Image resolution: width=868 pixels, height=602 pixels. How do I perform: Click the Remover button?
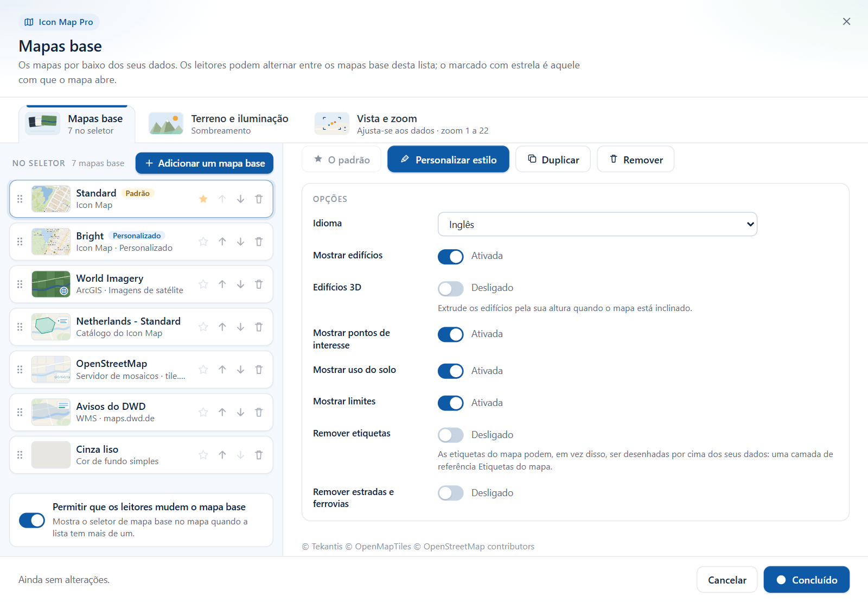(636, 160)
